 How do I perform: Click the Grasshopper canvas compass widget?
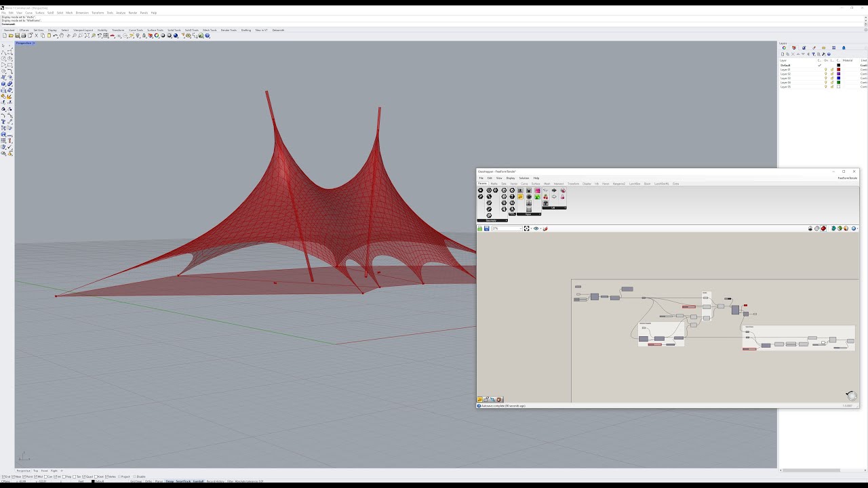click(852, 396)
